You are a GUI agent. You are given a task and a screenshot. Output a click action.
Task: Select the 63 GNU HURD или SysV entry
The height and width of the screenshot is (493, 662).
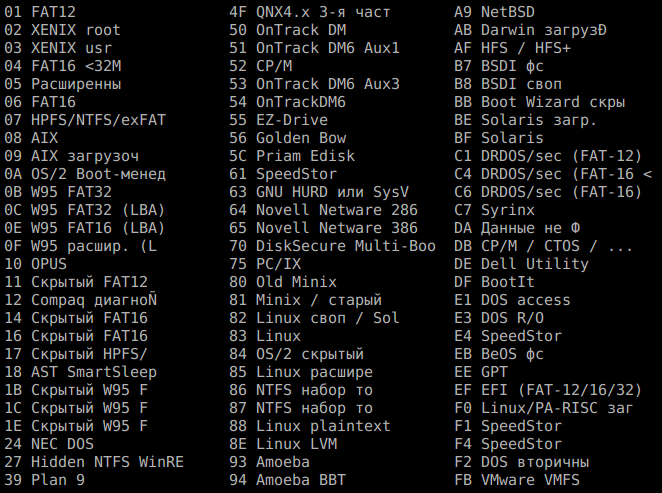coord(319,192)
